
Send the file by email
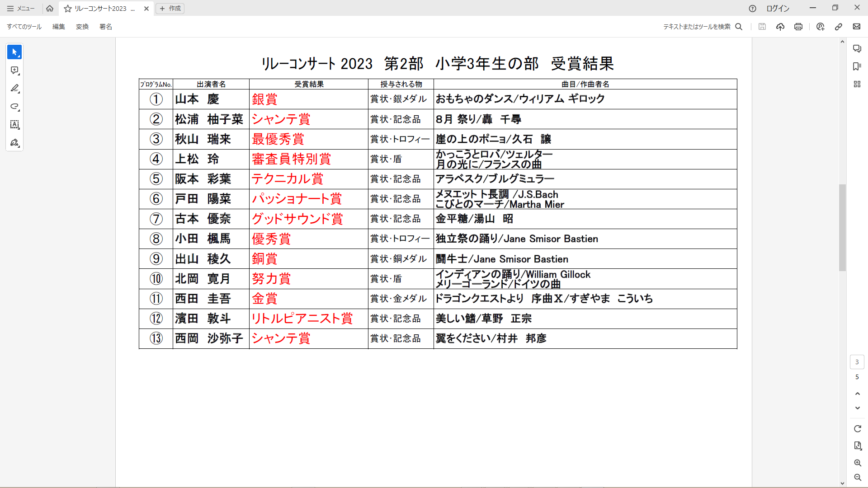(857, 27)
